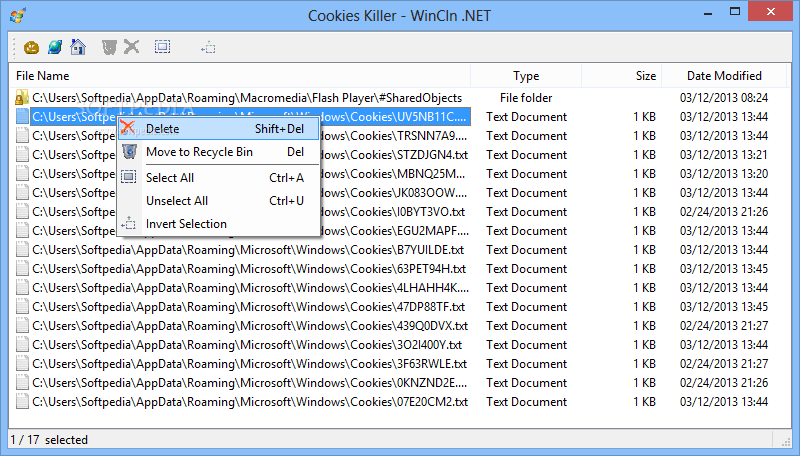Choose Select All from the context menu

(218, 178)
